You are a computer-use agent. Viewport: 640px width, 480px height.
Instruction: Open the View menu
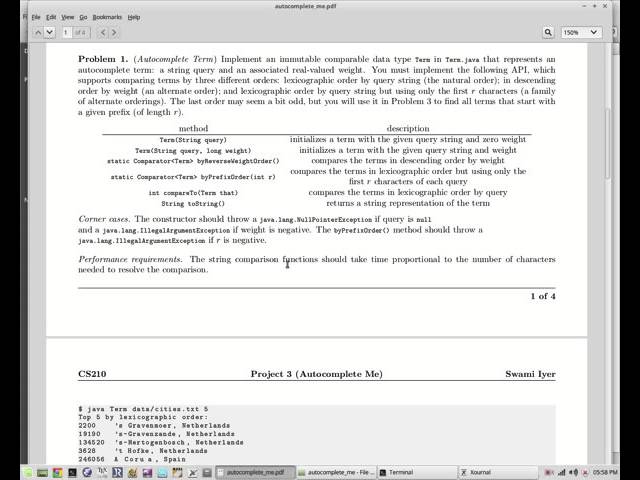(68, 17)
